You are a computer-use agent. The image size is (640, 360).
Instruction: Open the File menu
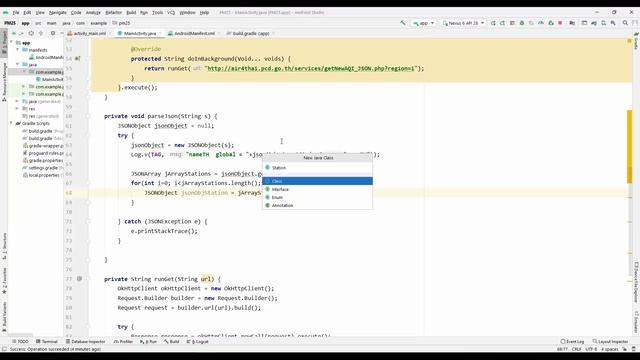coord(16,13)
